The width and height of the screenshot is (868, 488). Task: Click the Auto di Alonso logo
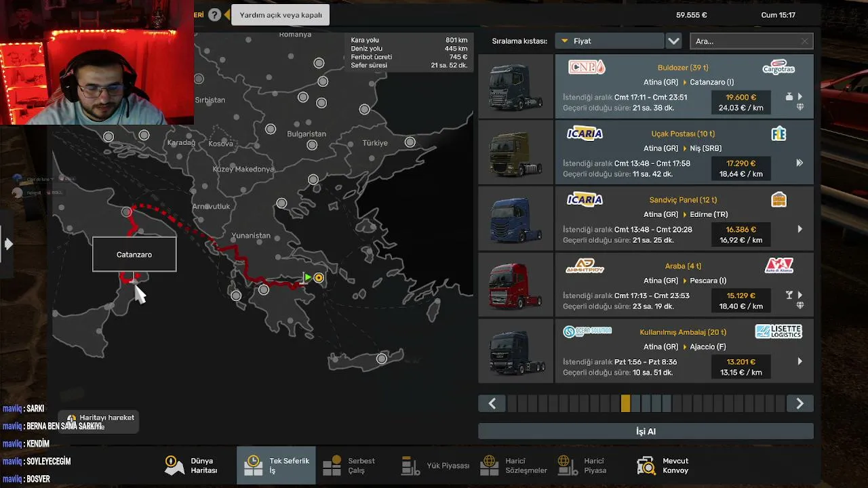pyautogui.click(x=778, y=266)
